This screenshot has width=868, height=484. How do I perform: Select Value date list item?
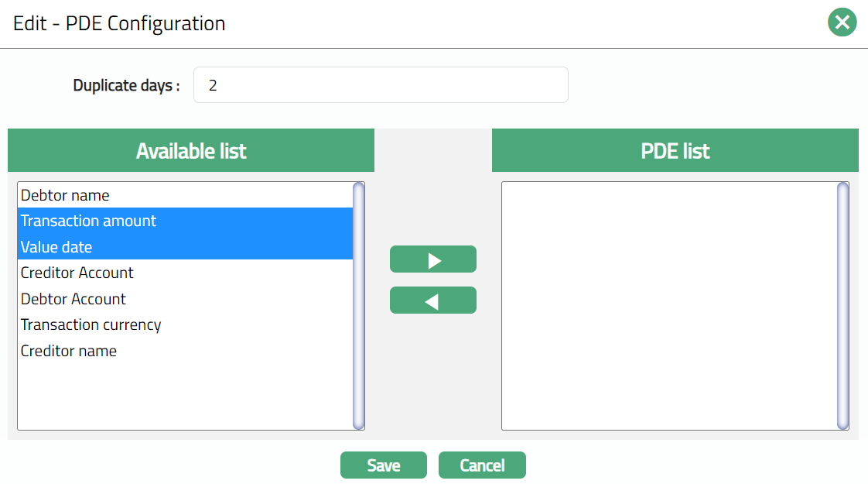click(56, 247)
